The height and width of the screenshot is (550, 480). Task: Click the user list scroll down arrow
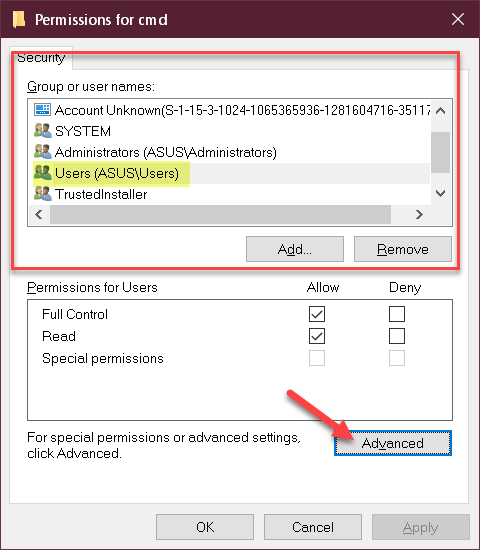point(441,193)
